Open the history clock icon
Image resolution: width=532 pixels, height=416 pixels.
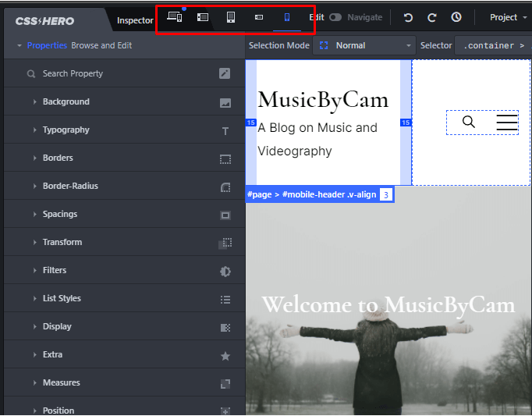click(456, 17)
